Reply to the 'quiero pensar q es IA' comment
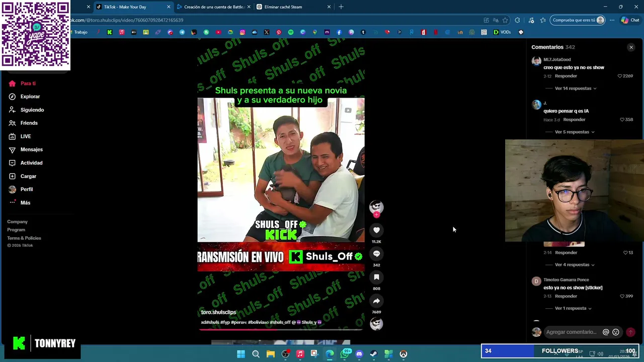 coord(574,120)
